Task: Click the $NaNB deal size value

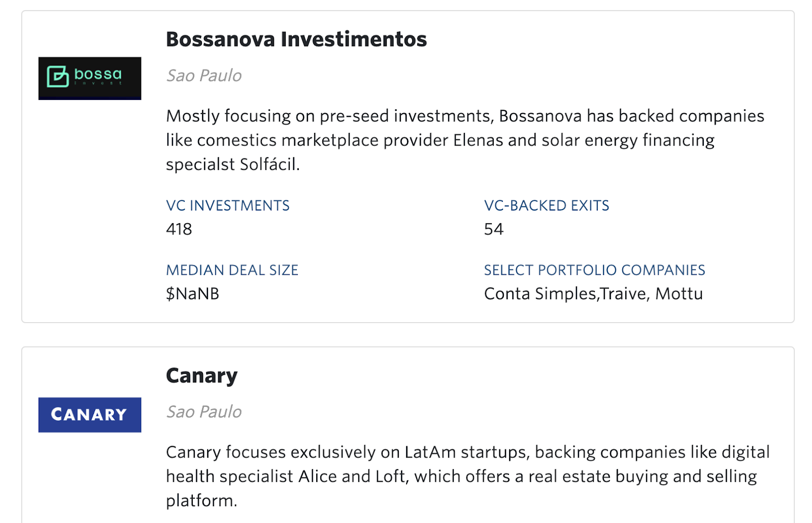Action: [193, 294]
